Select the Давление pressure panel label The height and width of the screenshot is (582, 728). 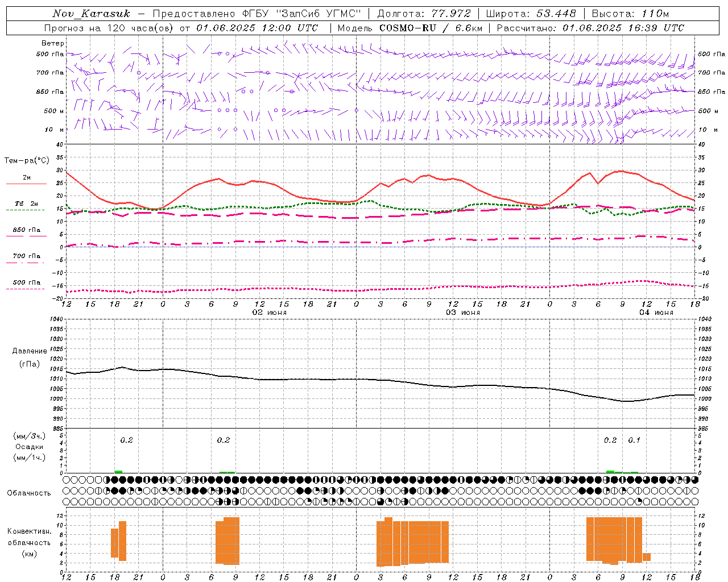(29, 351)
